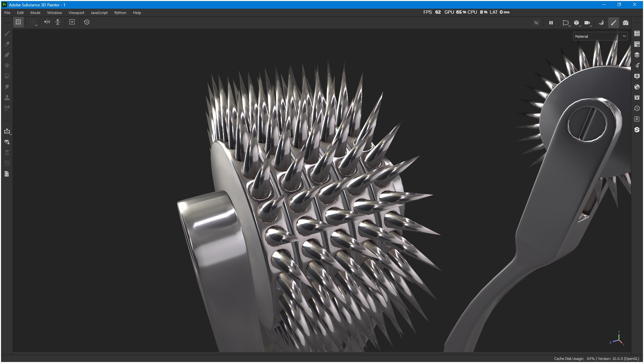The image size is (644, 363).
Task: Open the Window menu
Action: 55,13
